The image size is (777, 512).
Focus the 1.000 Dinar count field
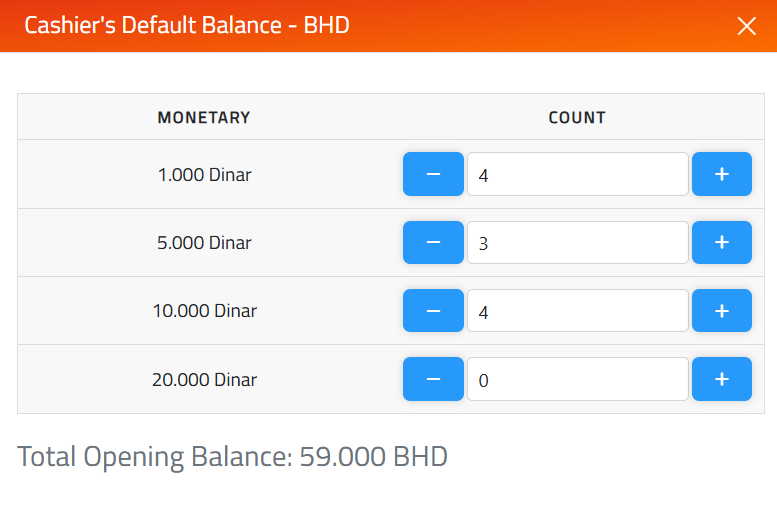(x=577, y=175)
